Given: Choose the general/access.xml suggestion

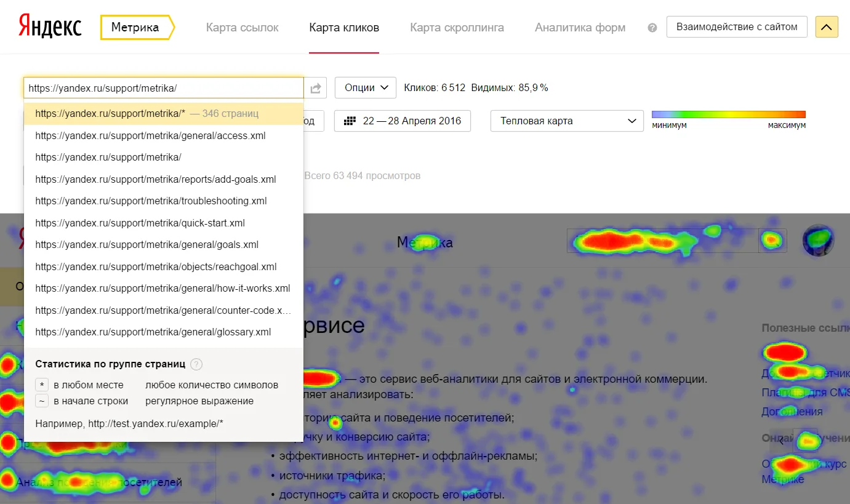Looking at the screenshot, I should (164, 135).
